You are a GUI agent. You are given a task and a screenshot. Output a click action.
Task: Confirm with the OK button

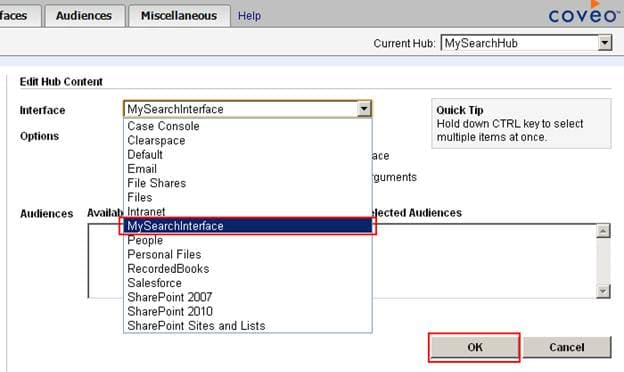point(474,347)
